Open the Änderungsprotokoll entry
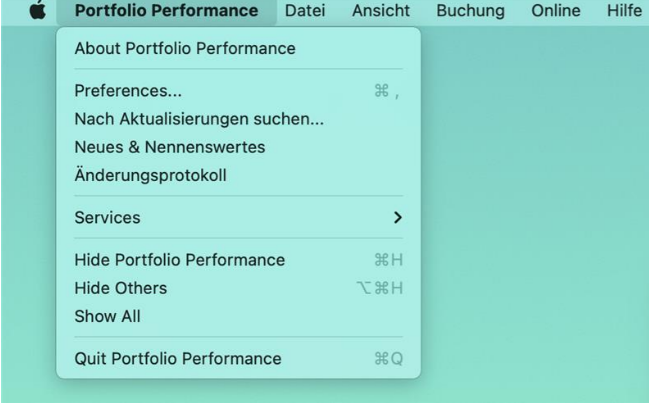This screenshot has height=403, width=649. pyautogui.click(x=238, y=175)
